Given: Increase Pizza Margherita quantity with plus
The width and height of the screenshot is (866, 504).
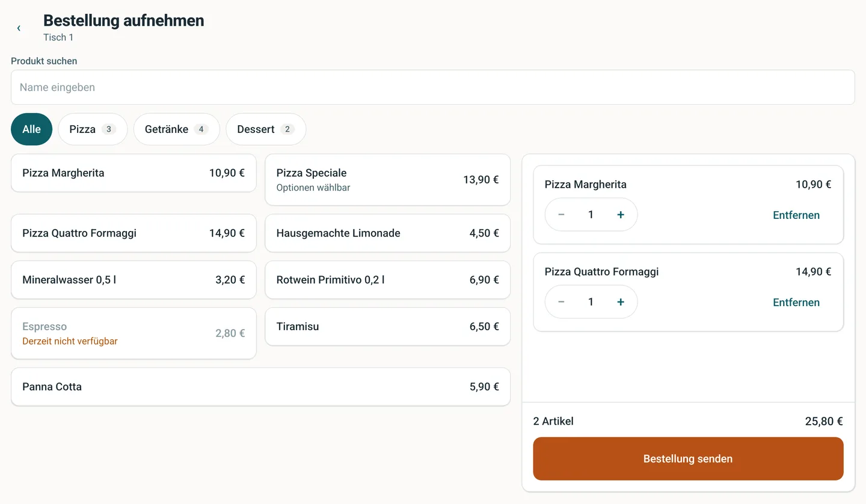Looking at the screenshot, I should click(621, 215).
